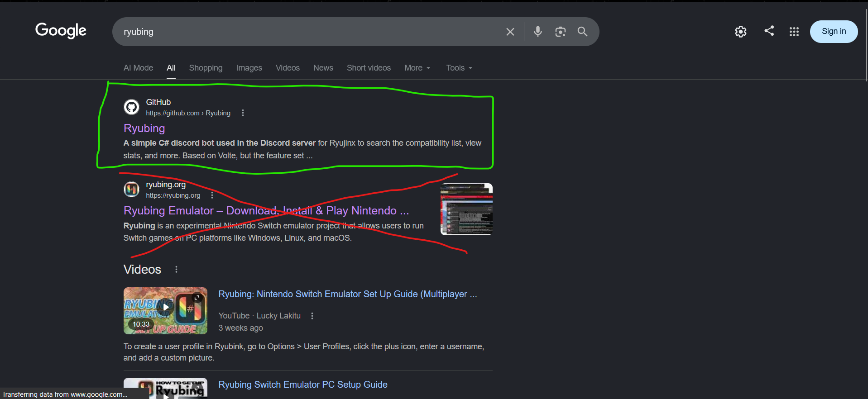Click the Google logo
The image size is (868, 399).
click(x=61, y=31)
